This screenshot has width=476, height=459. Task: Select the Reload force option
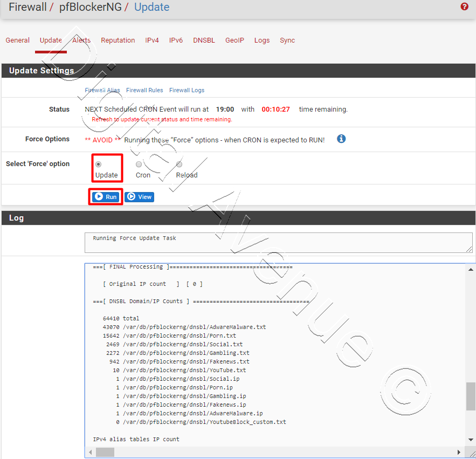click(x=178, y=164)
